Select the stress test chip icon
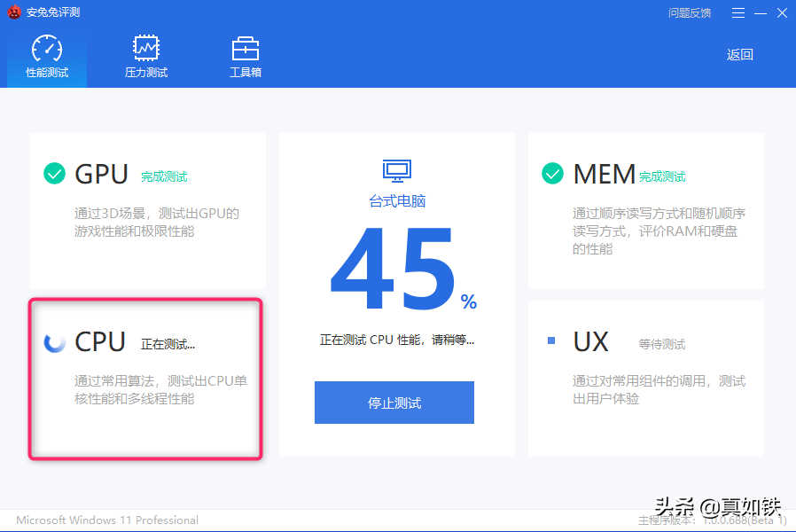Image resolution: width=796 pixels, height=532 pixels. pos(146,49)
